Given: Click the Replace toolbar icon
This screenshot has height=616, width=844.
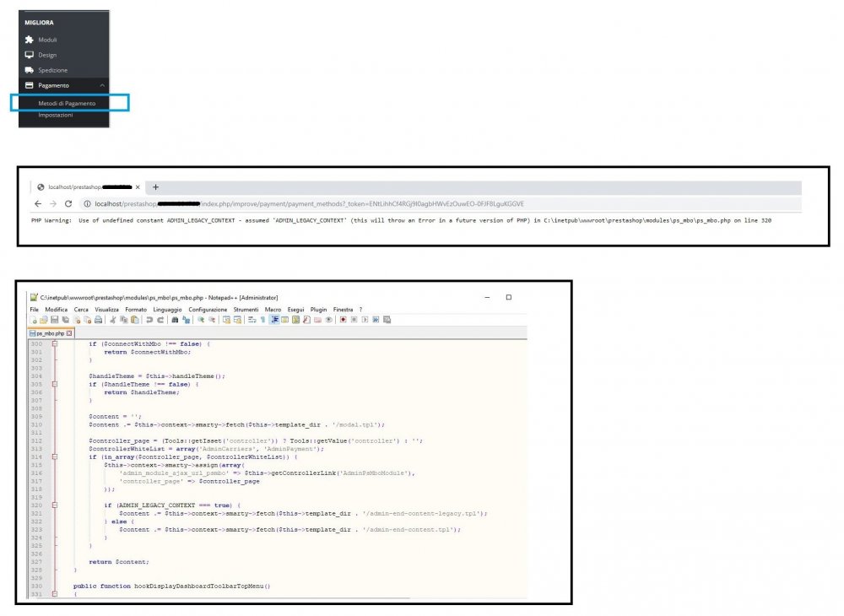Looking at the screenshot, I should [187, 320].
